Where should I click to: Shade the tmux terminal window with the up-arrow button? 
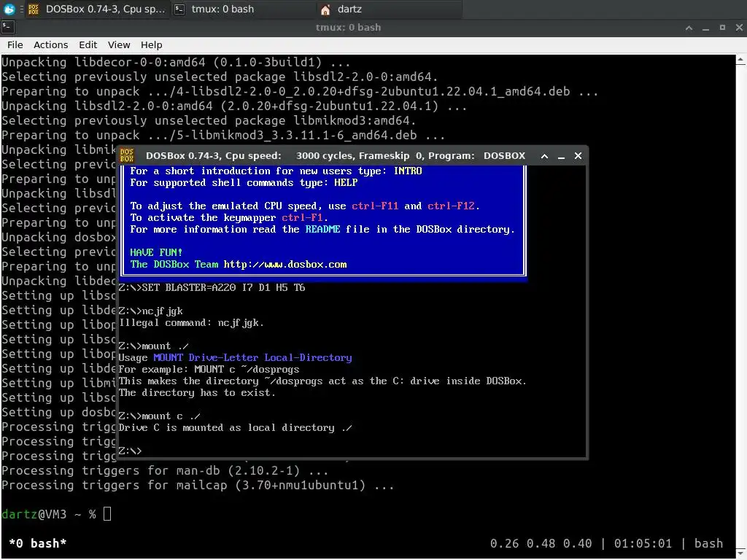pos(689,28)
